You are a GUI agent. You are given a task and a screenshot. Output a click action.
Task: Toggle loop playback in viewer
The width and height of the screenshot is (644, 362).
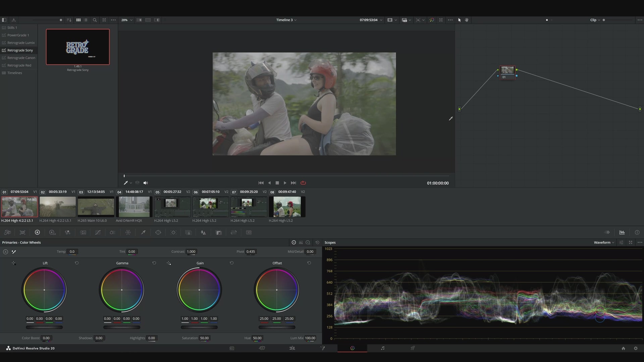coord(303,183)
